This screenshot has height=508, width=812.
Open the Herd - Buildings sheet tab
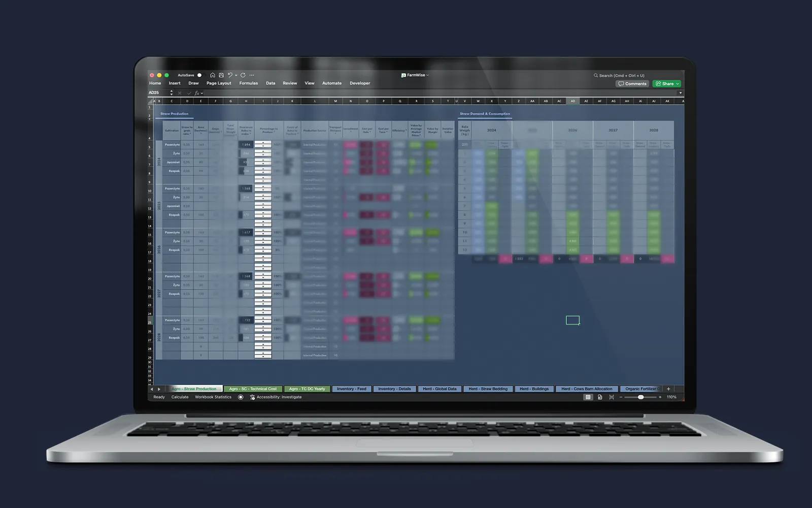pos(534,389)
